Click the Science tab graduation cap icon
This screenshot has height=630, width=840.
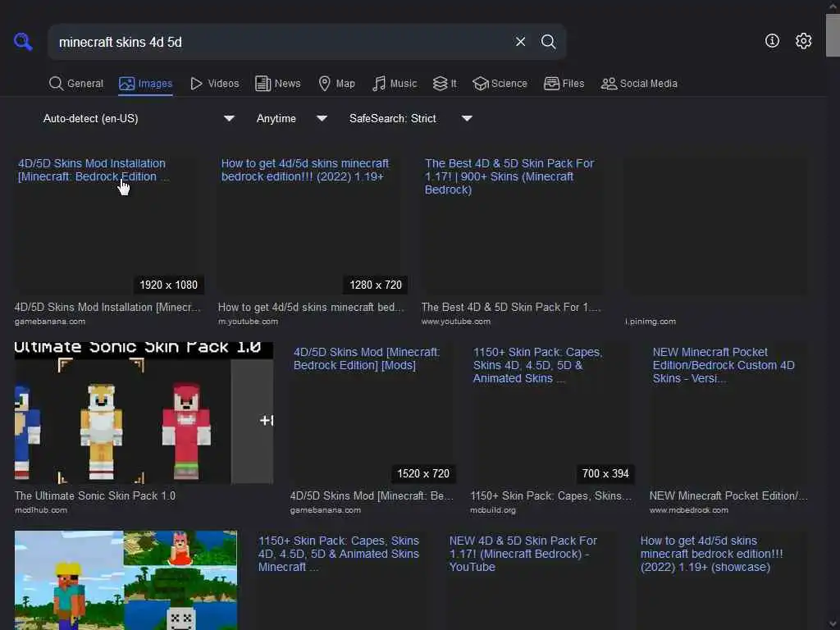click(481, 84)
